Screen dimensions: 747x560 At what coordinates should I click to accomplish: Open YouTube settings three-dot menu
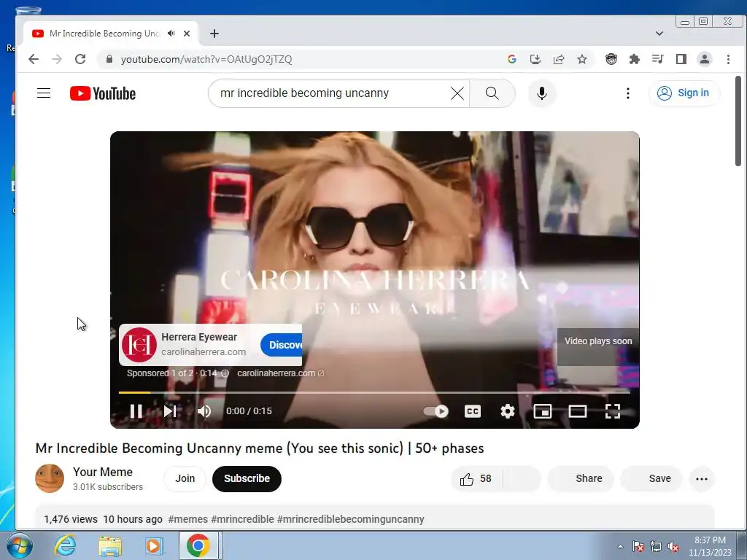coord(628,93)
